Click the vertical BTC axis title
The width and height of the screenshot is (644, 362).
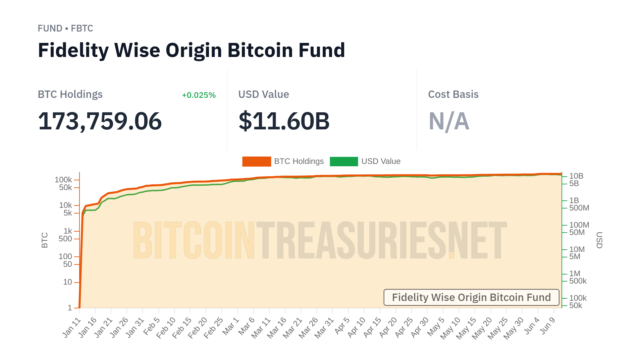45,240
